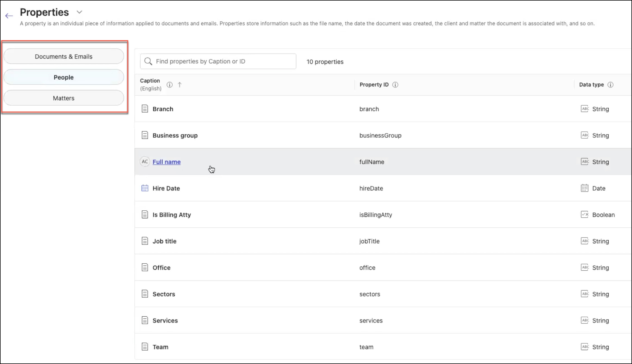Click the back arrow beside Properties
Screen dimensions: 632x364
click(9, 16)
